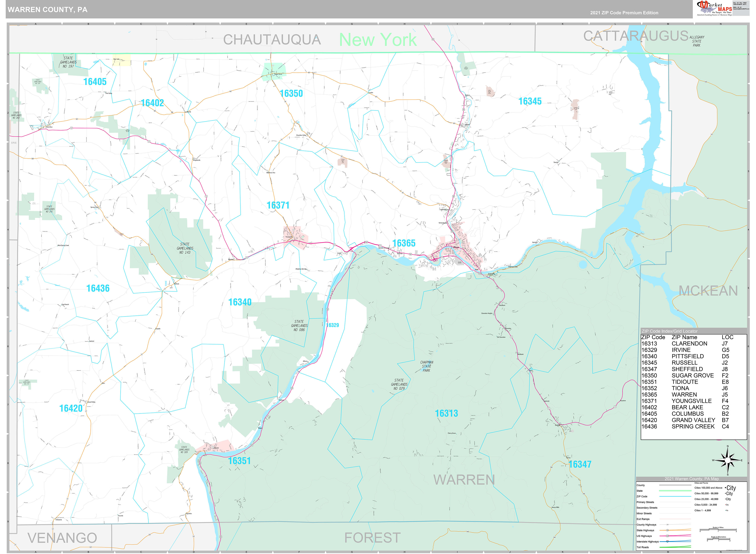This screenshot has height=554, width=756.
Task: Expand the Cities and Towns legend section
Action: [701, 483]
